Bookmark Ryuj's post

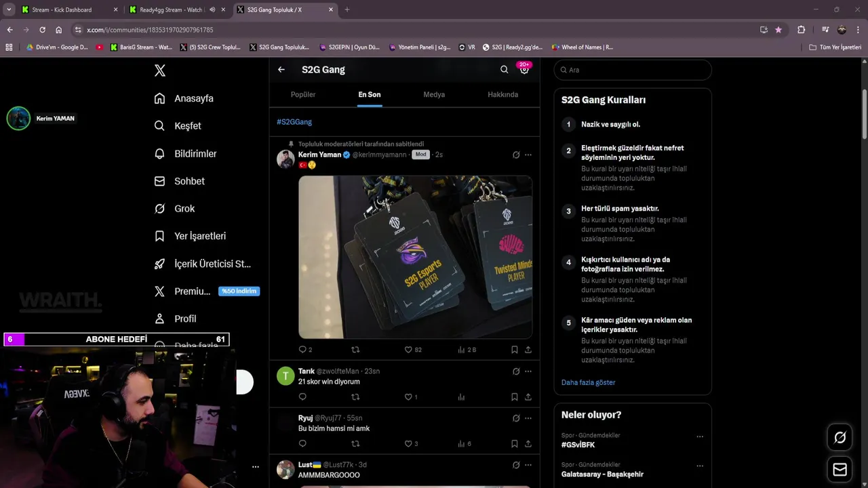pos(514,444)
